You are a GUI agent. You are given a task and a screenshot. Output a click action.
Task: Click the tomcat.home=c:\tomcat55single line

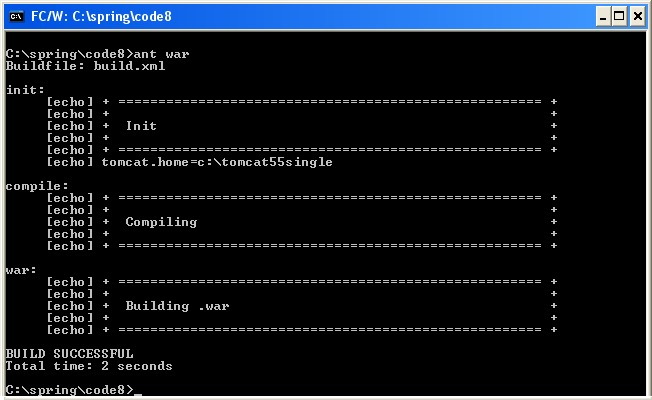click(217, 162)
